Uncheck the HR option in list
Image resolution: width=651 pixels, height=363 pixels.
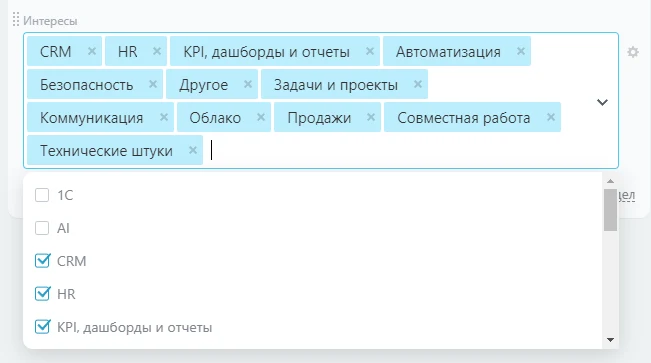42,294
